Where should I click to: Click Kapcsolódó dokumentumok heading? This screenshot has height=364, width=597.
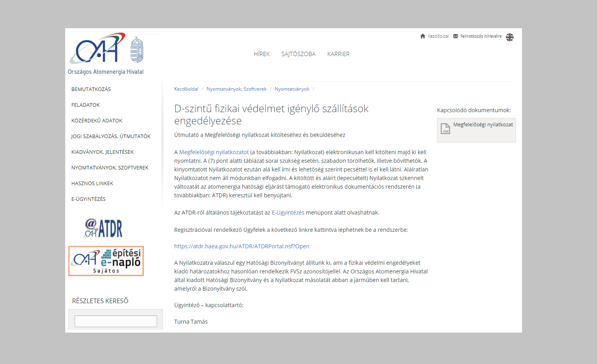[x=474, y=110]
